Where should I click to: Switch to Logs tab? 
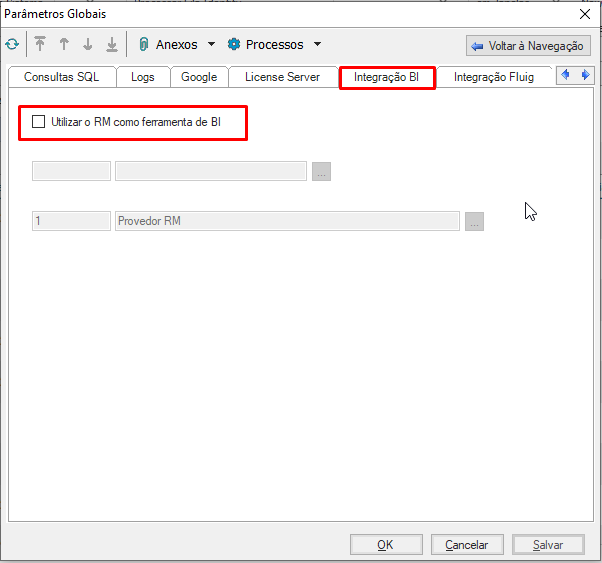click(x=143, y=77)
